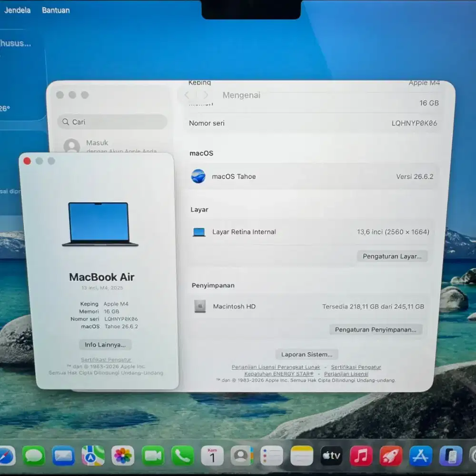This screenshot has width=476, height=476.
Task: Open Notes app in the Dock
Action: coord(301,456)
